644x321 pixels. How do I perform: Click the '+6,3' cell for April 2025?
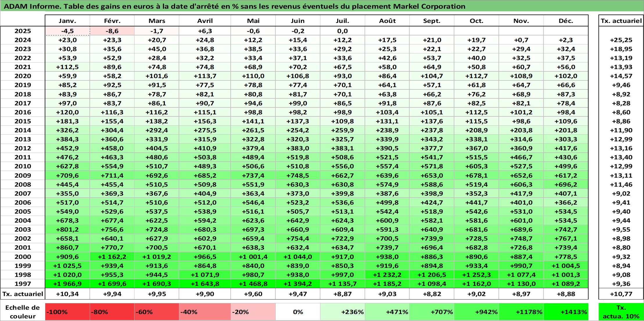[205, 31]
